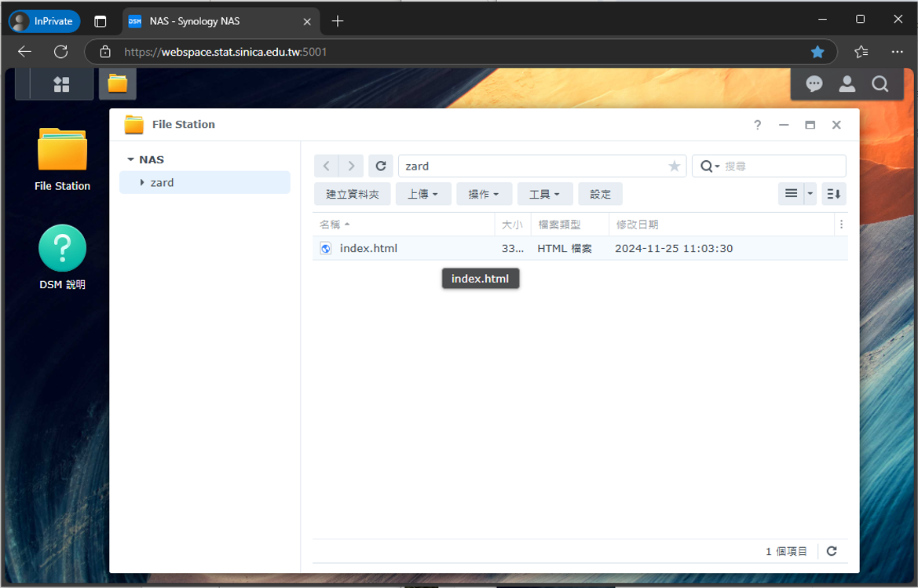Click the File Station 搜尋 search field
The height and width of the screenshot is (588, 918).
coord(781,166)
